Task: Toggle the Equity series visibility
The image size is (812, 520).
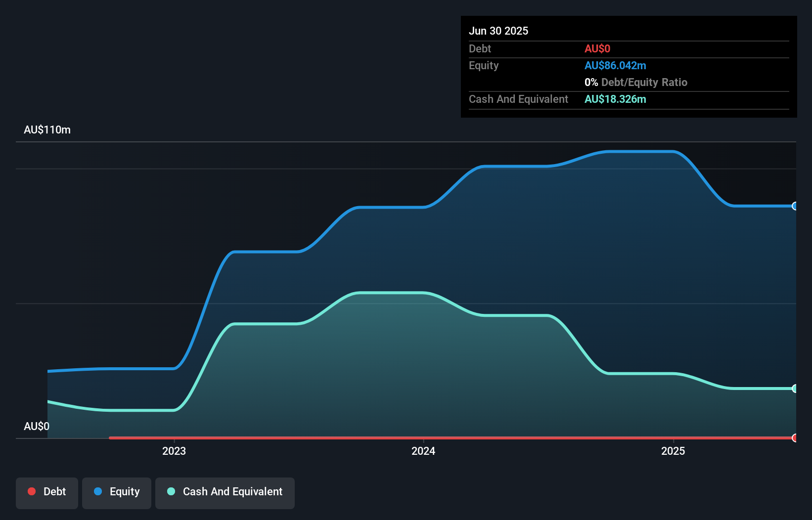Action: click(116, 493)
